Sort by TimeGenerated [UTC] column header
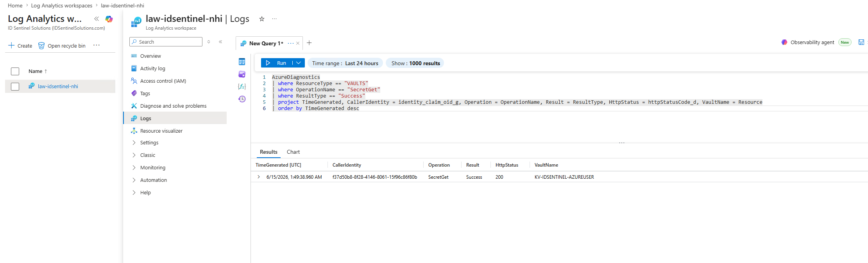The height and width of the screenshot is (263, 868). pos(278,165)
